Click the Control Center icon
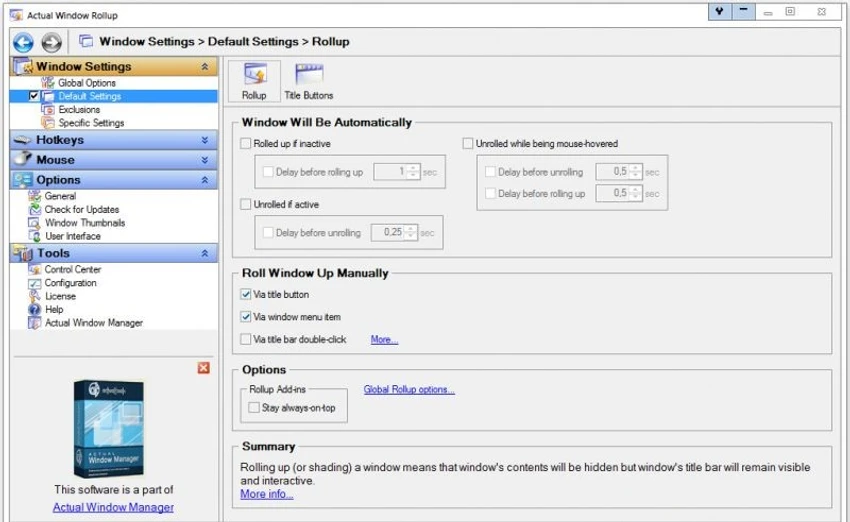The height and width of the screenshot is (522, 850). point(35,269)
